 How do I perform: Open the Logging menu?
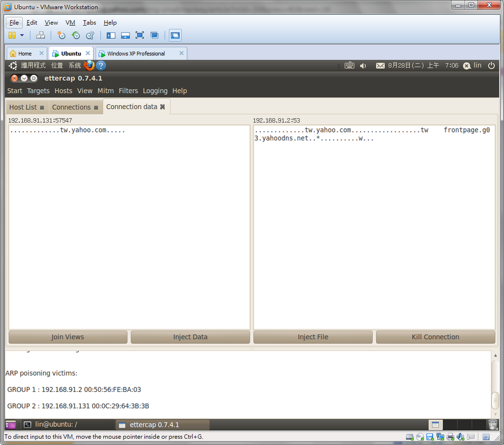coord(155,91)
